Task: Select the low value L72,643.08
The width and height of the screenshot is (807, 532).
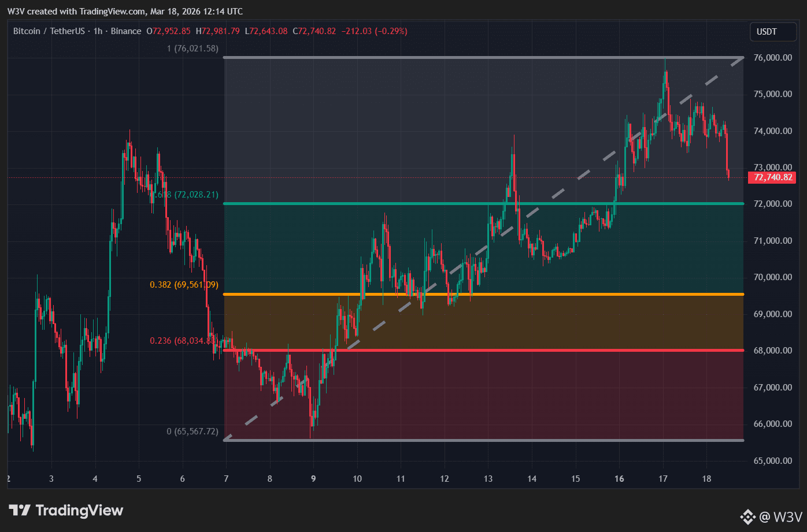Action: coord(266,31)
